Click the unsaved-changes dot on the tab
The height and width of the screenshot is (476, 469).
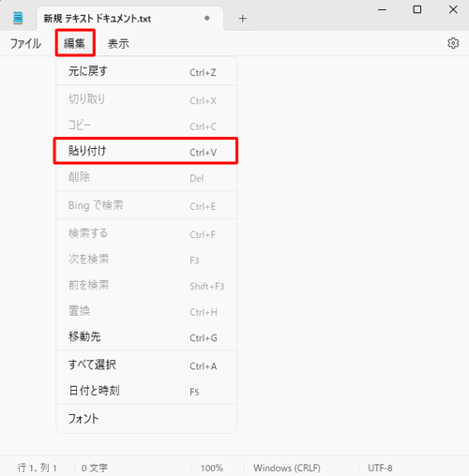206,18
